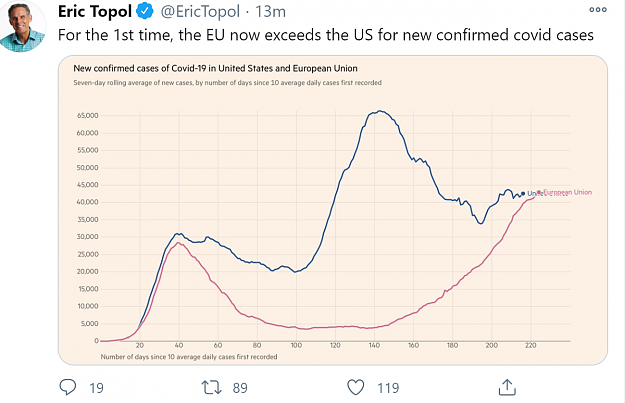This screenshot has height=403, width=625.
Task: Click the tweet text about EU cases
Action: pos(326,35)
